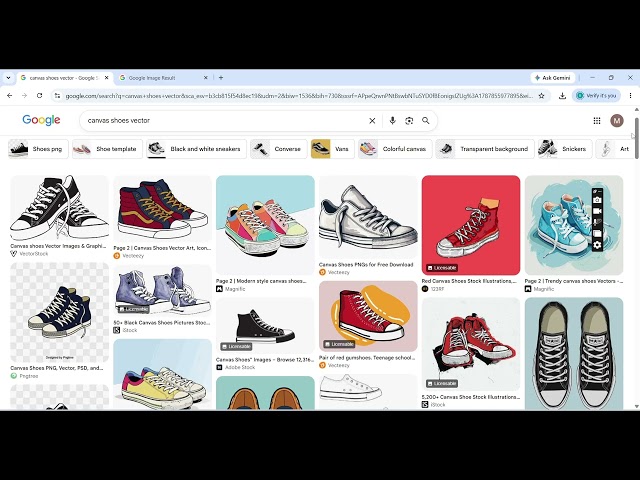Image resolution: width=640 pixels, height=480 pixels.
Task: Take a screenshot with floating camera icon
Action: point(597,200)
